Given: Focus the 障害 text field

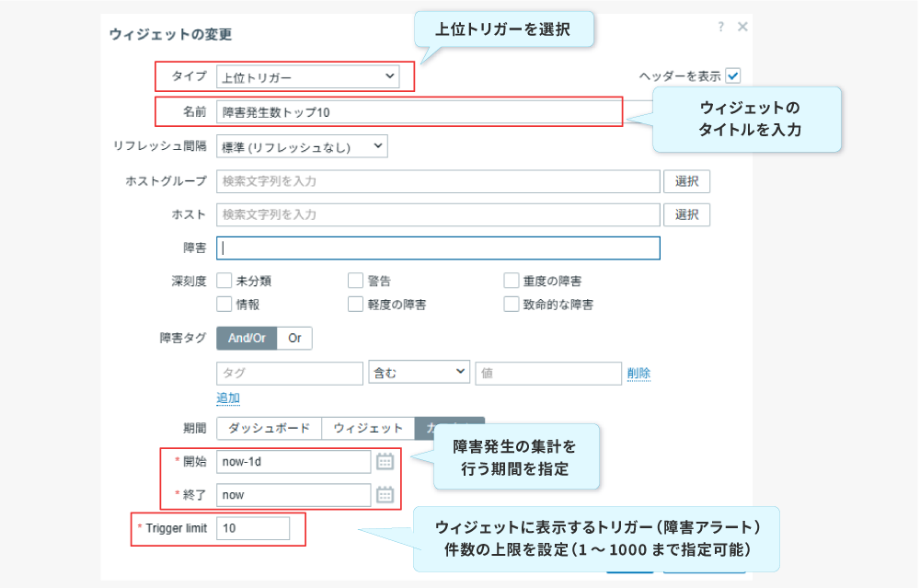Looking at the screenshot, I should (438, 248).
